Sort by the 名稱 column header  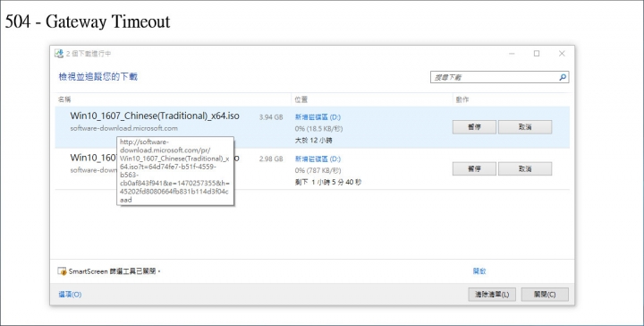[64, 99]
